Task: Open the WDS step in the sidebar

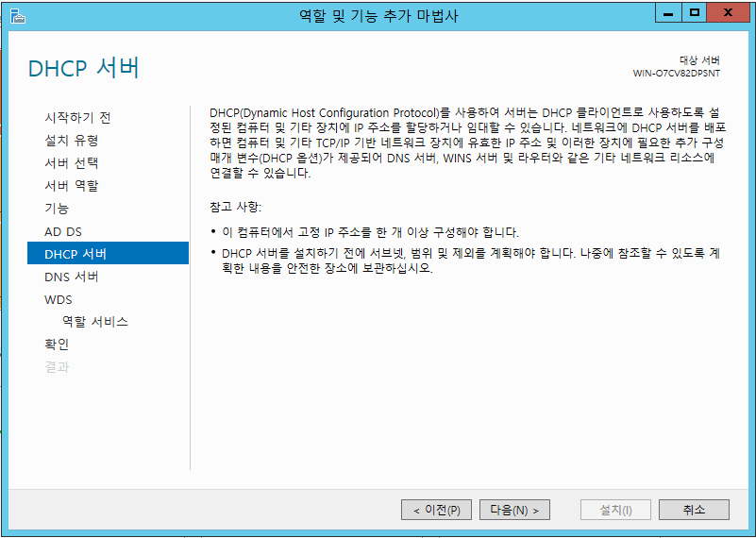Action: [x=59, y=299]
